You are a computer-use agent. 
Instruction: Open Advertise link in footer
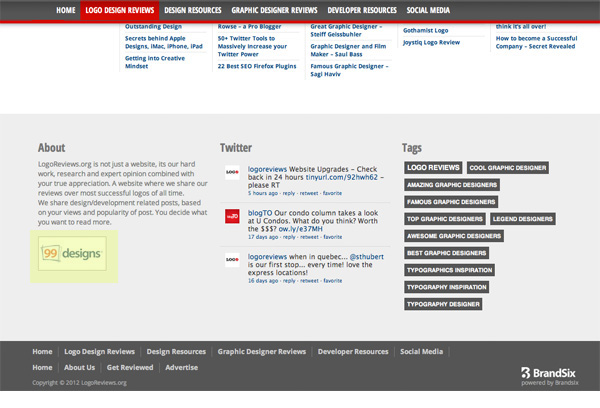(182, 367)
